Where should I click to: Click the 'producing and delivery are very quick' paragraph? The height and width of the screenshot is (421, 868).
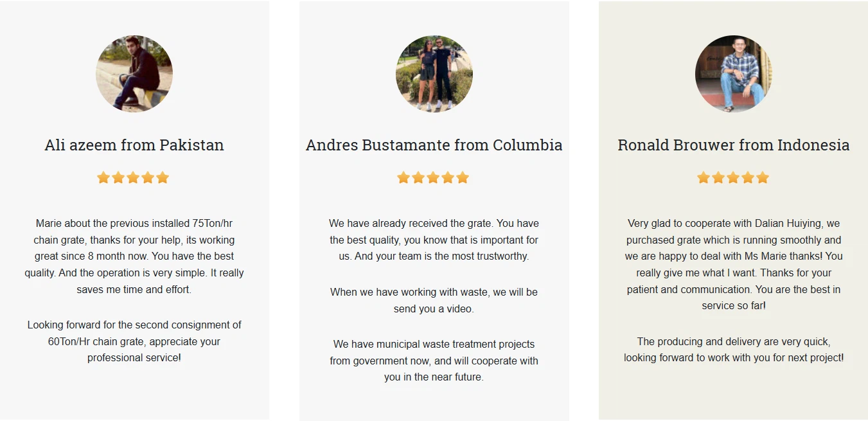[x=733, y=350]
